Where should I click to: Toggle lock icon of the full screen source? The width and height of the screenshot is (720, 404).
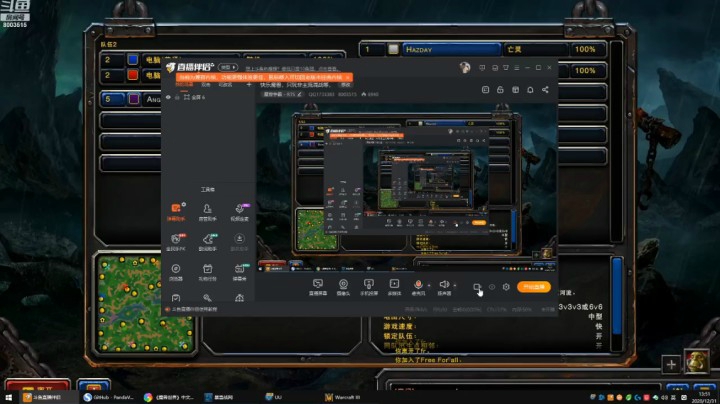click(177, 97)
